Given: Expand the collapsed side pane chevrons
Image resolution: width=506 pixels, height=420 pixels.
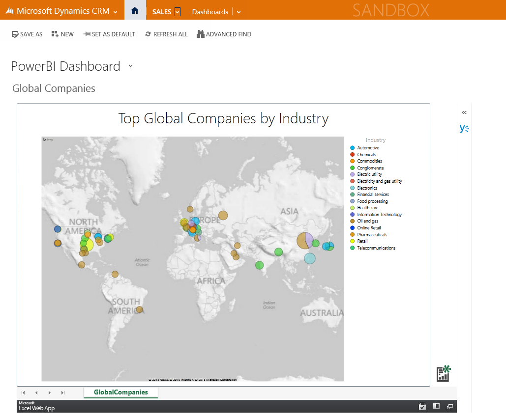Looking at the screenshot, I should [464, 112].
